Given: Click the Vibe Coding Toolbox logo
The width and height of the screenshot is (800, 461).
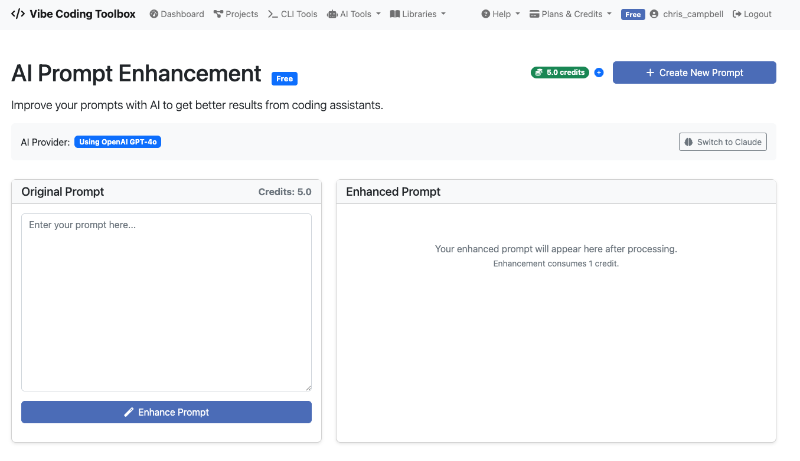Looking at the screenshot, I should [x=72, y=14].
